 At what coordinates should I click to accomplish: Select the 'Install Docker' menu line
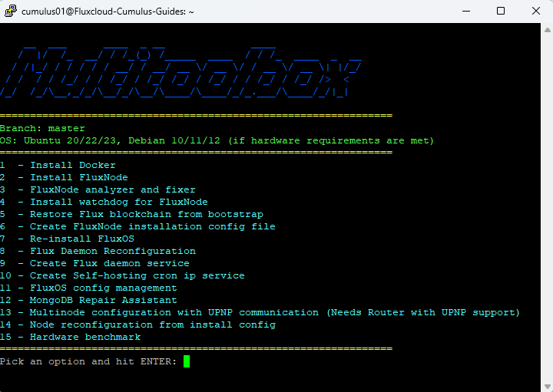point(73,165)
